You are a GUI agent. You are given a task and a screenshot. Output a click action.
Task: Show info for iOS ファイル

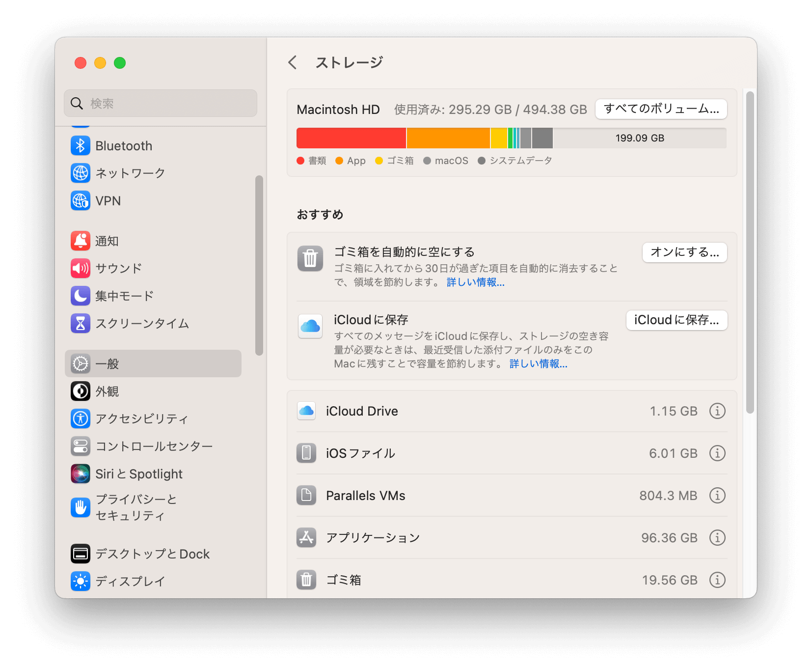point(717,453)
